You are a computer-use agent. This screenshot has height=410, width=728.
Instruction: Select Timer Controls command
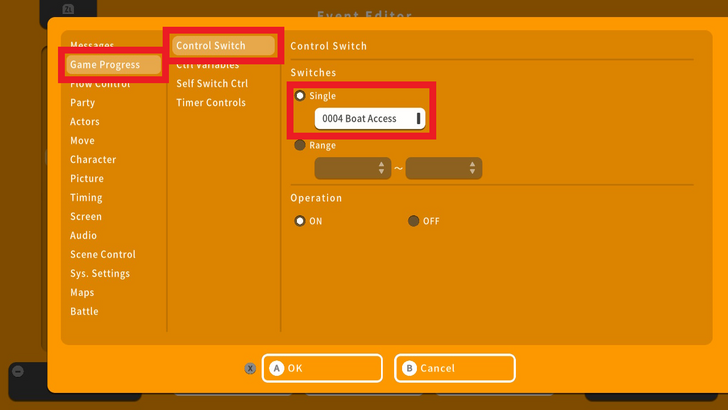[211, 103]
